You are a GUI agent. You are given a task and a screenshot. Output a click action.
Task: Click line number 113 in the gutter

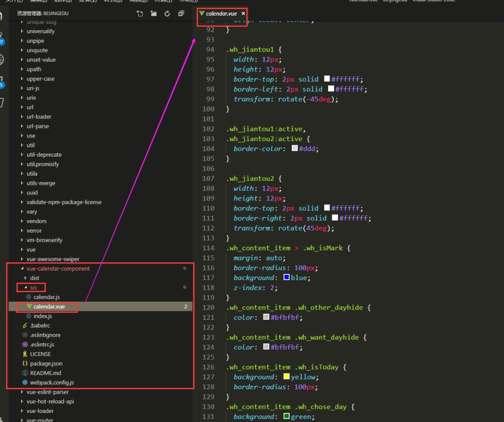tap(208, 238)
